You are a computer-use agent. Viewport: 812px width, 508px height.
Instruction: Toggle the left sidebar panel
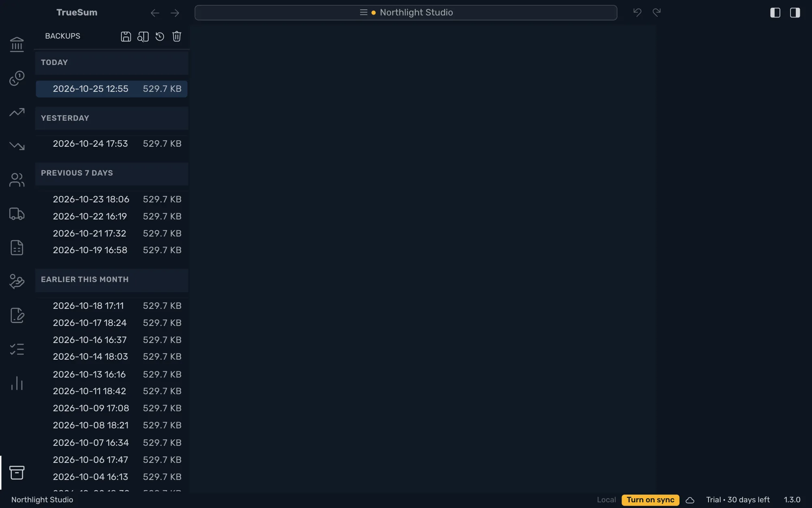775,13
